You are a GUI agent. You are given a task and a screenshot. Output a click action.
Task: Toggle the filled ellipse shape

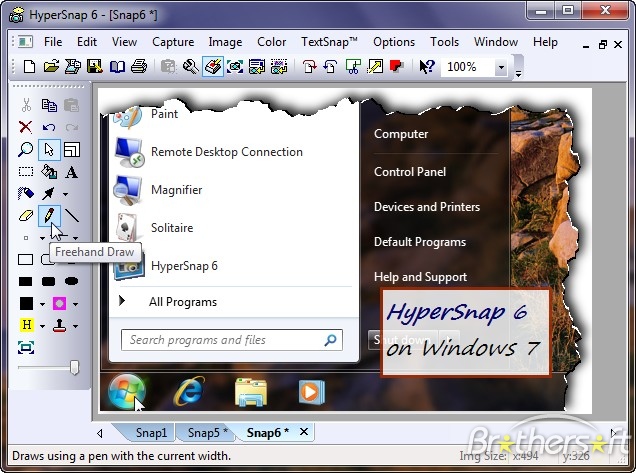click(72, 281)
